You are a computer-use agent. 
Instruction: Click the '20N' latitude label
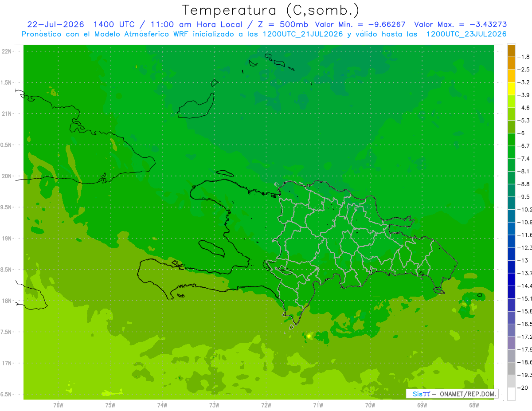[x=8, y=176]
